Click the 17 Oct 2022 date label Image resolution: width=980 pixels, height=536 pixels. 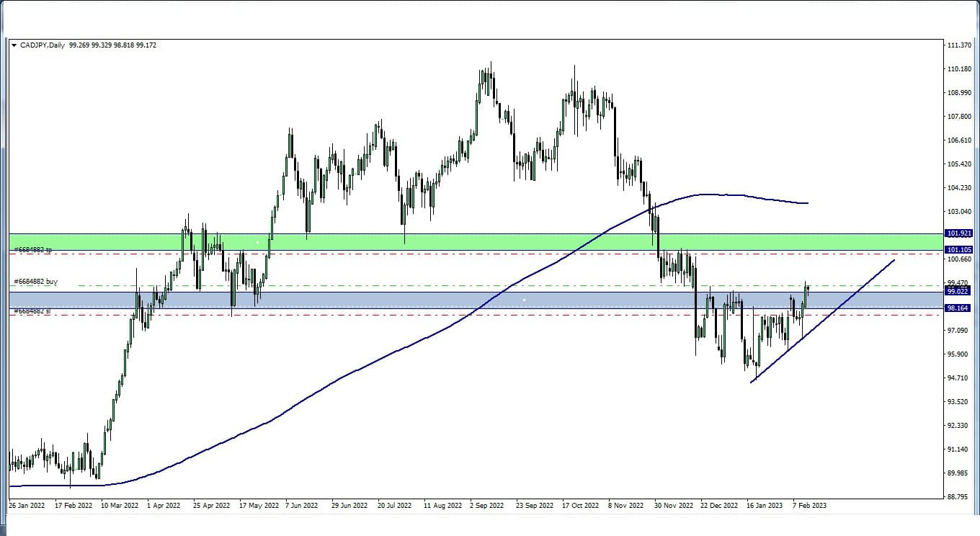(x=581, y=506)
